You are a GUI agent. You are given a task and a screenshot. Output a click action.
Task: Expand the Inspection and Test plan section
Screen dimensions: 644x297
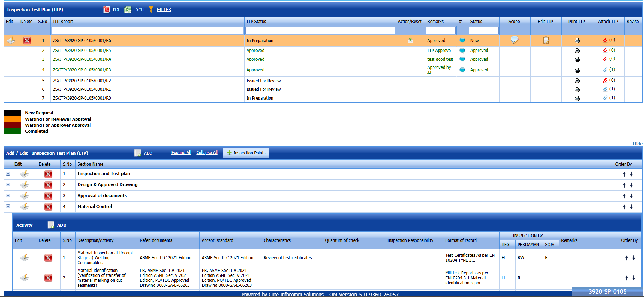tap(8, 174)
